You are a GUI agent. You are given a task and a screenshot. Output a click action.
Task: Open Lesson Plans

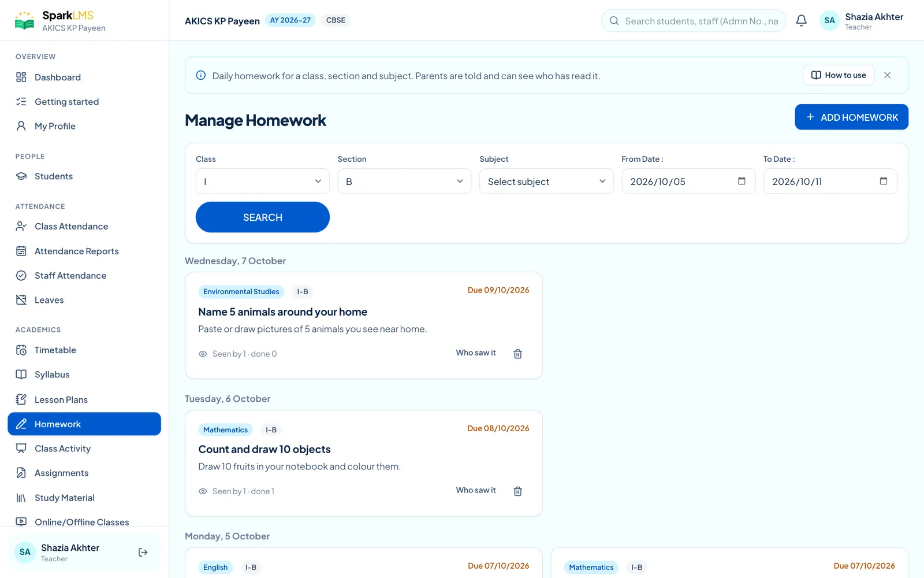pos(84,400)
